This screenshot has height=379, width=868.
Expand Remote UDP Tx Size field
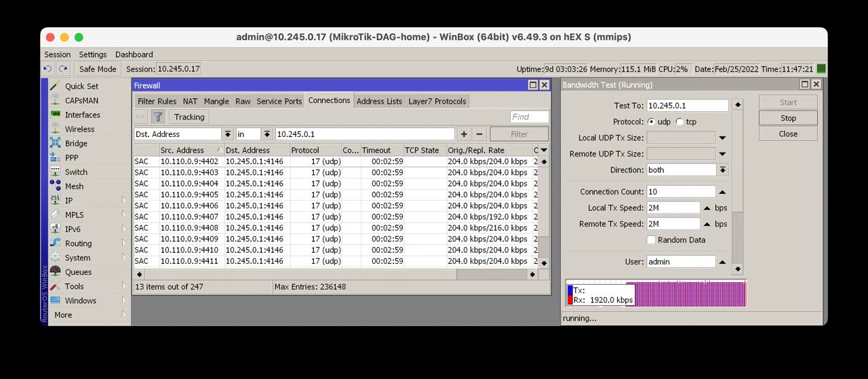tap(722, 155)
